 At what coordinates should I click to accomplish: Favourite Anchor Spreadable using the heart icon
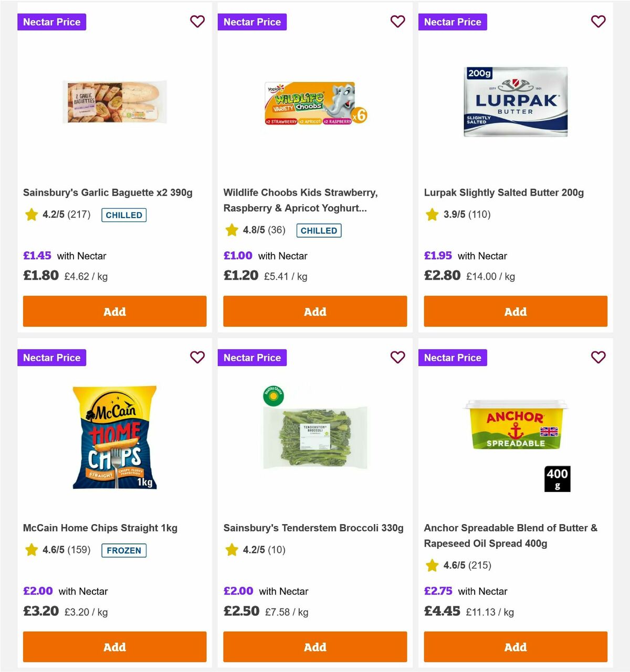[x=598, y=357]
